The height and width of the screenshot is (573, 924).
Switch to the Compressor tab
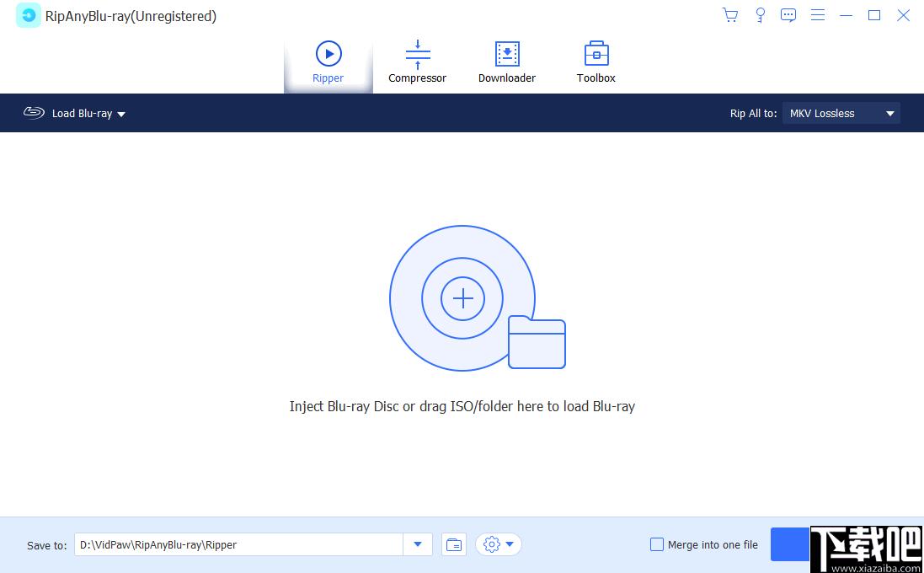tap(417, 62)
